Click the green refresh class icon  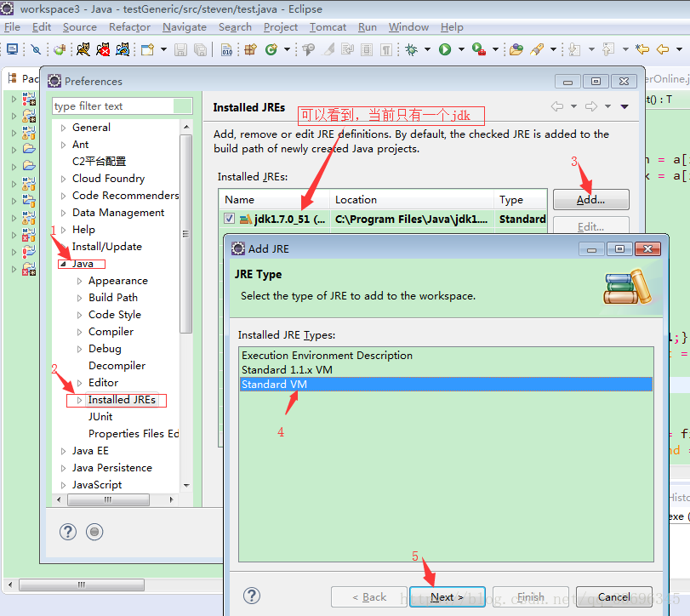(271, 49)
